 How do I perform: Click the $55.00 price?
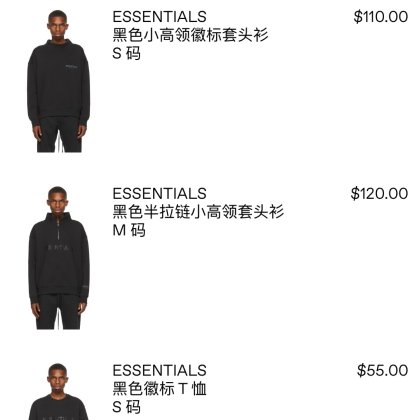coord(382,371)
